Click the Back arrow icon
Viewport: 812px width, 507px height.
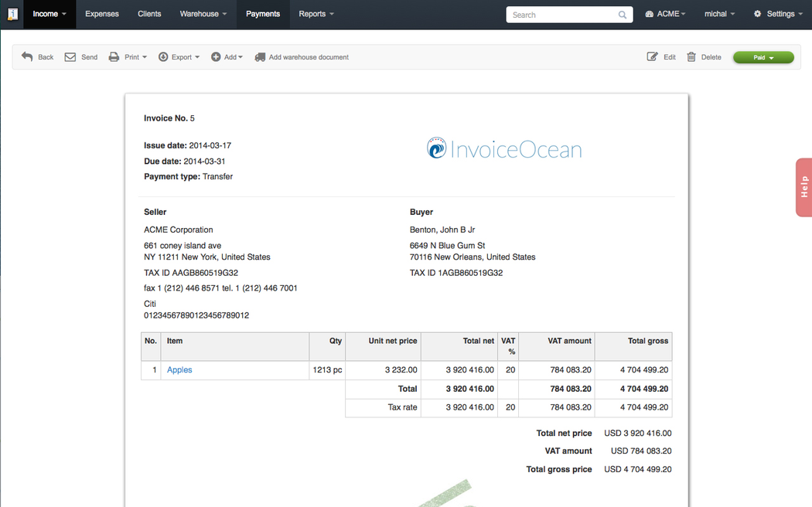point(27,57)
